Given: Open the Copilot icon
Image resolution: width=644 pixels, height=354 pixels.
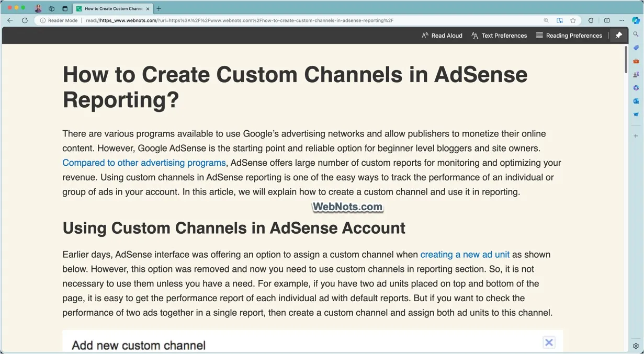Looking at the screenshot, I should [636, 20].
